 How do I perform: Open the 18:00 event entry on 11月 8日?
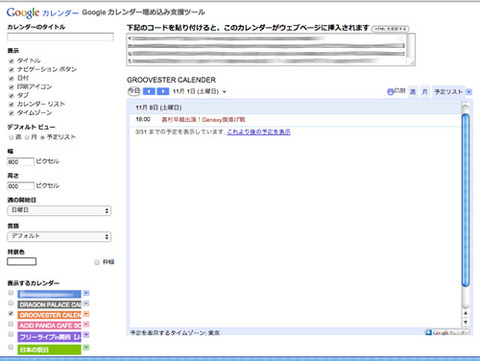pos(203,119)
